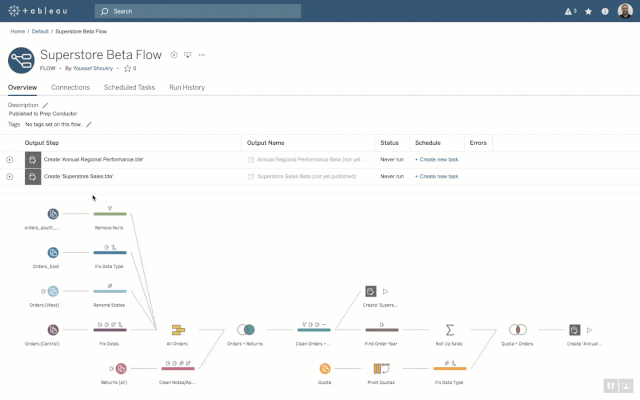Open the alerts warning icon
Viewport: 640px width, 400px height.
click(x=570, y=11)
